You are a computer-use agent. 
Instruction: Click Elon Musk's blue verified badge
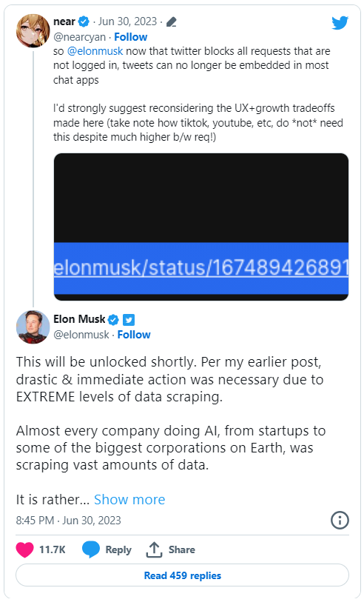(x=113, y=319)
